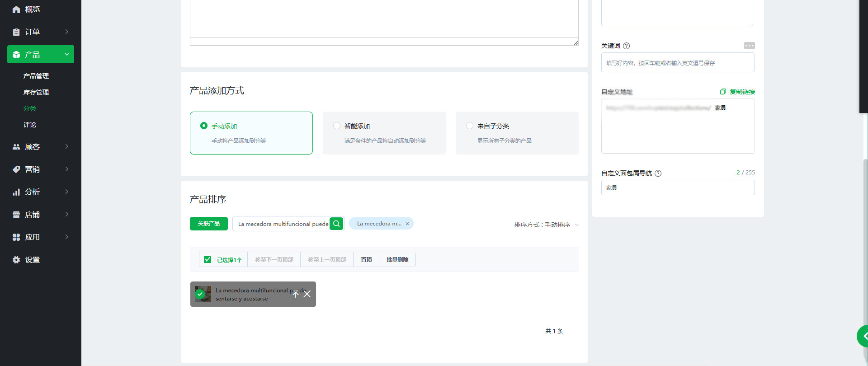Collapse the 产品 sidebar section

(41, 54)
